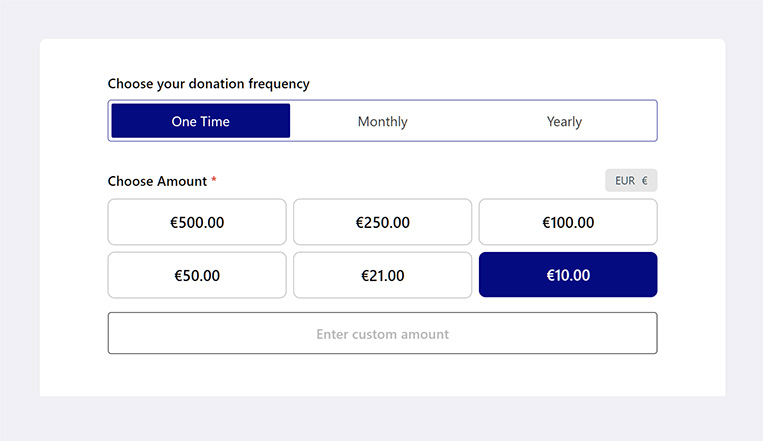Select the One Time donation frequency
This screenshot has width=763, height=441.
click(200, 121)
